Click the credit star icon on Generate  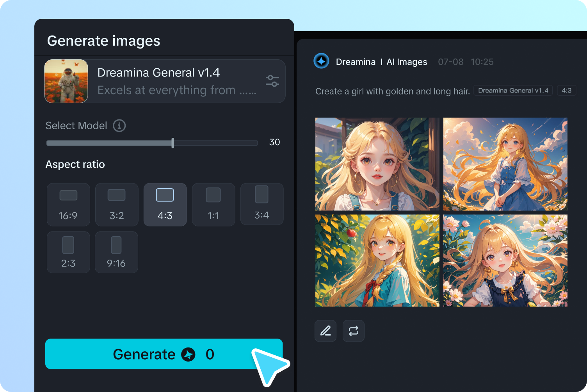click(188, 355)
